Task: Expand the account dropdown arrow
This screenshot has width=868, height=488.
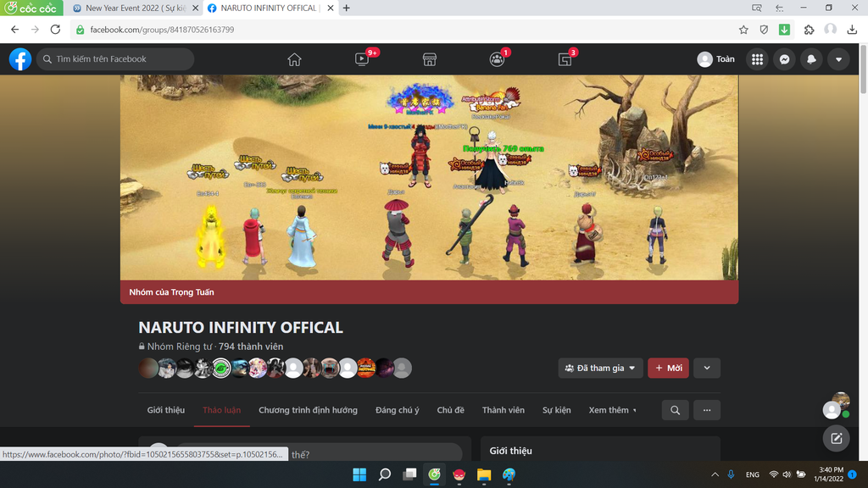Action: click(x=838, y=59)
